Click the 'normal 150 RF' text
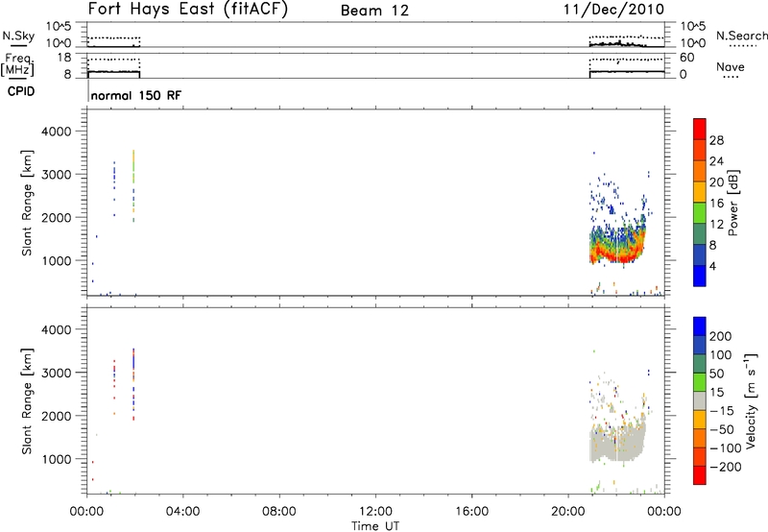The height and width of the screenshot is (532, 768). (x=135, y=95)
